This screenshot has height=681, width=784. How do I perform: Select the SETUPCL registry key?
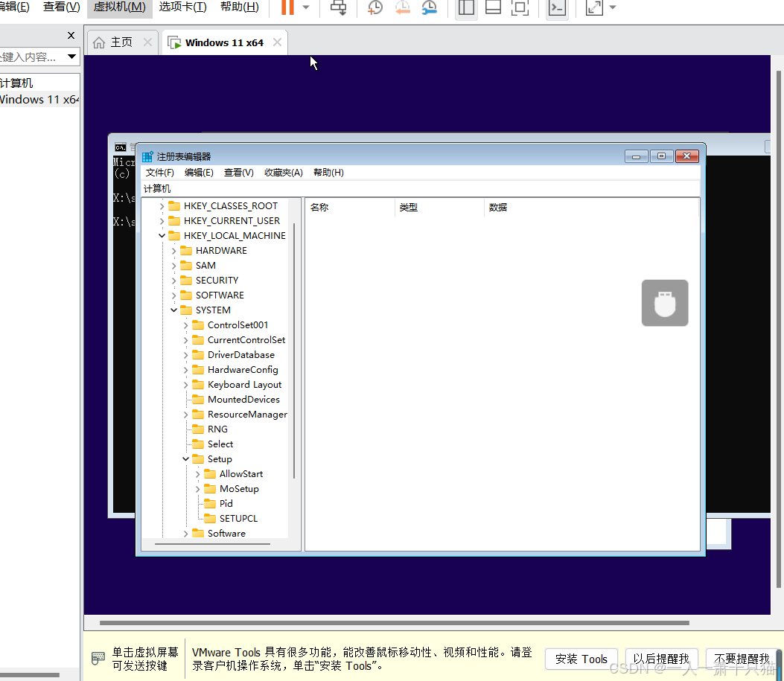pos(238,519)
